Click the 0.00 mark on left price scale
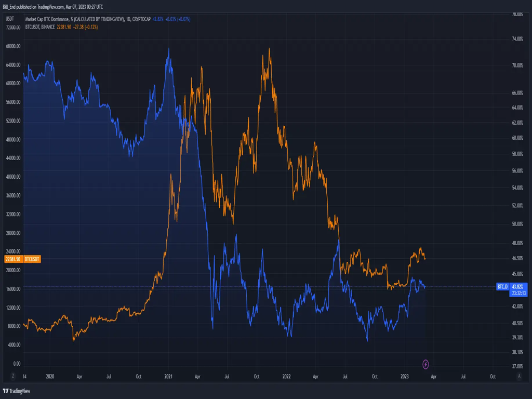Viewport: 532px width, 399px height. (17, 364)
